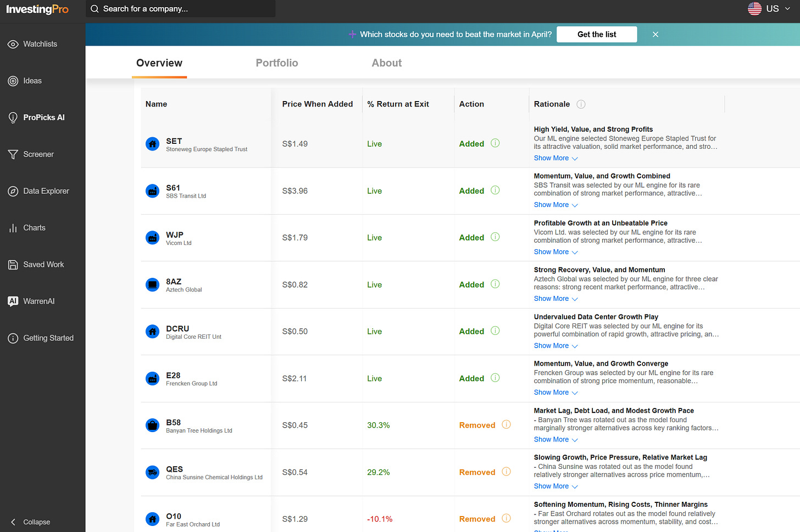The height and width of the screenshot is (532, 800).
Task: Expand Show More for SBS Transit rationale
Action: (x=555, y=205)
